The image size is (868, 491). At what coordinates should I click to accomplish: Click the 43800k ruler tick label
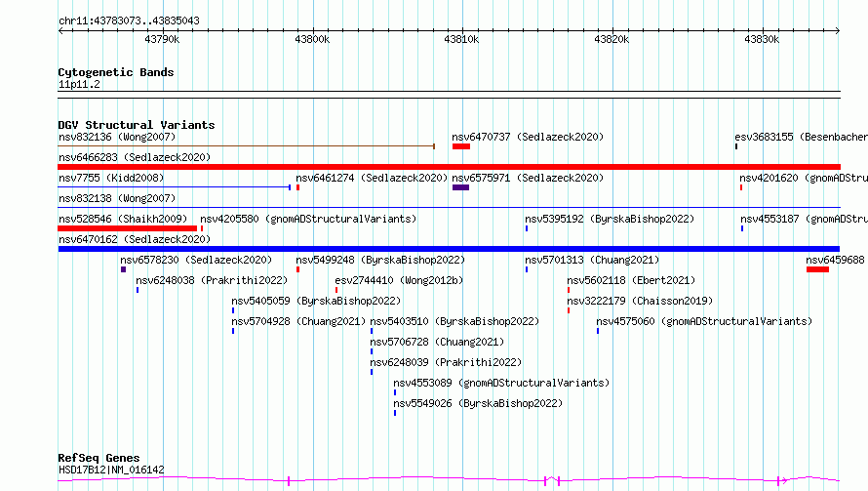(312, 39)
